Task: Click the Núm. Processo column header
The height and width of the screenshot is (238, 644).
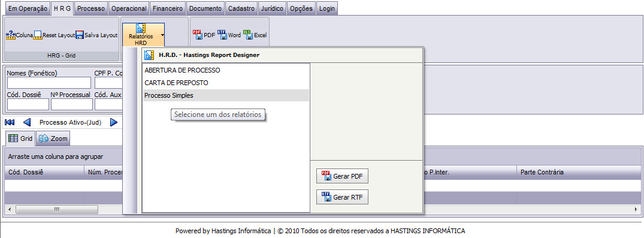Action: (x=104, y=172)
